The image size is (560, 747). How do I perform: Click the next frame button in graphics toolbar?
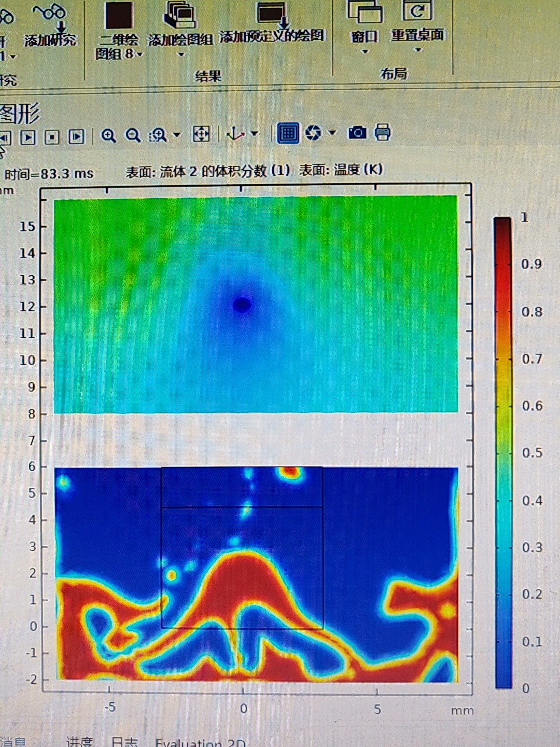(x=77, y=137)
